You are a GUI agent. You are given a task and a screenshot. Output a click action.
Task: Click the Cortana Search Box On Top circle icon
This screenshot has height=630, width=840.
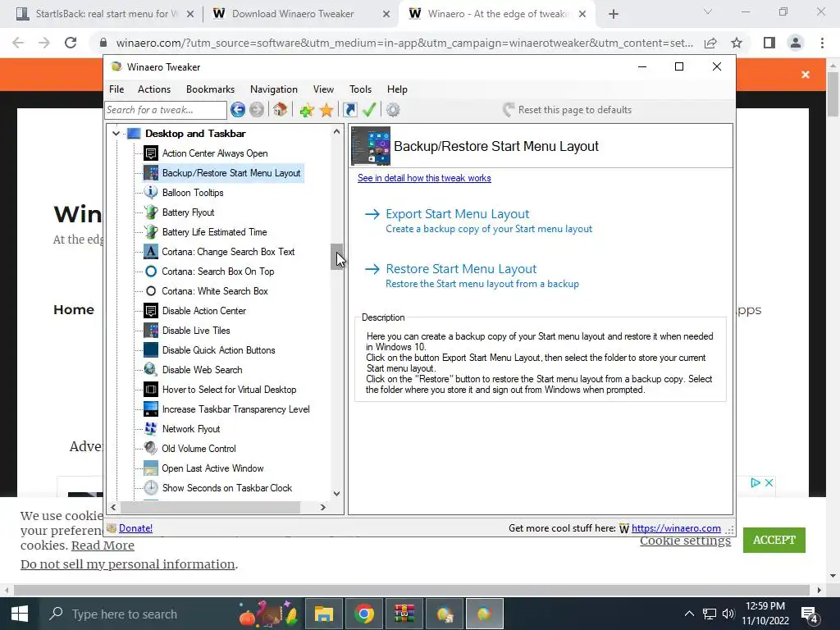151,272
